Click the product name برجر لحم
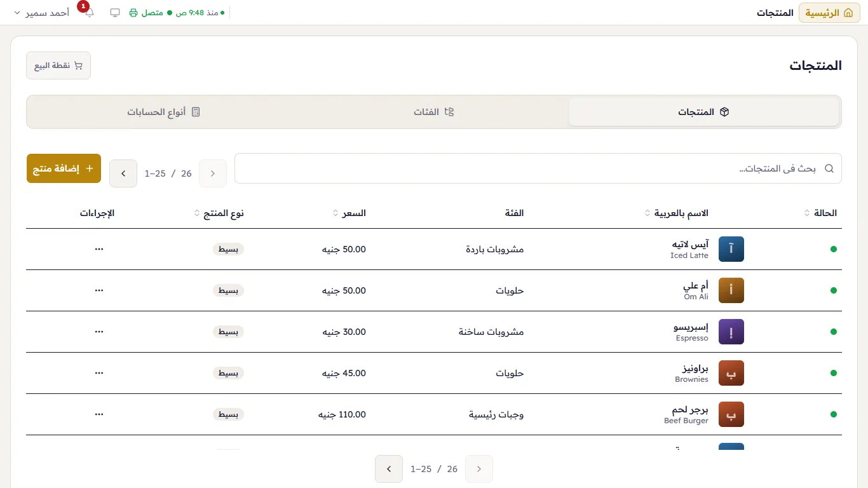This screenshot has width=868, height=488. point(690,410)
